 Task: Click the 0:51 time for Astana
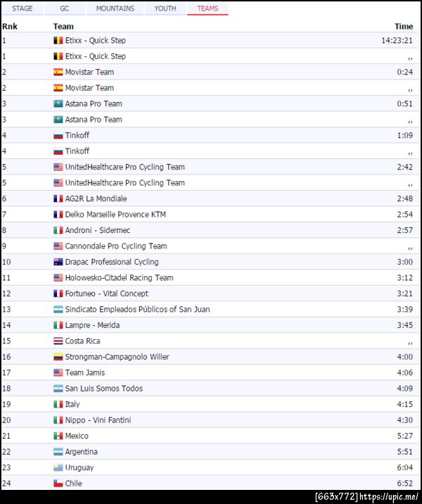point(404,103)
